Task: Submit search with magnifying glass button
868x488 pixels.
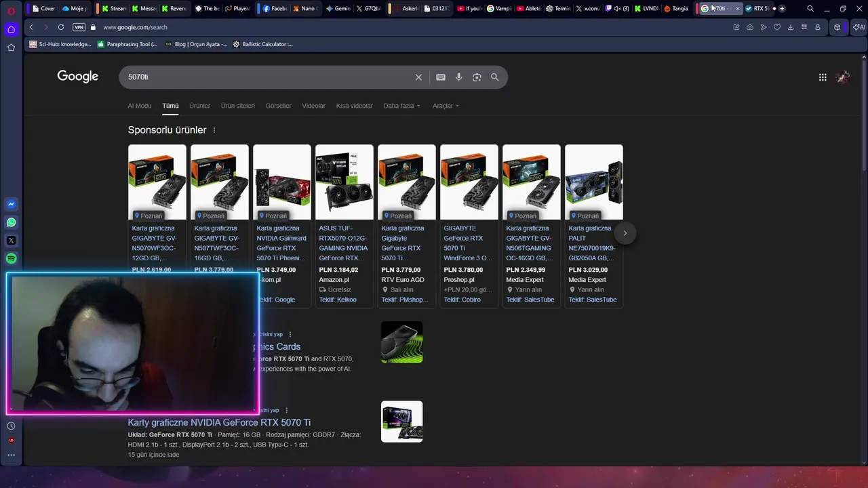Action: pos(495,77)
